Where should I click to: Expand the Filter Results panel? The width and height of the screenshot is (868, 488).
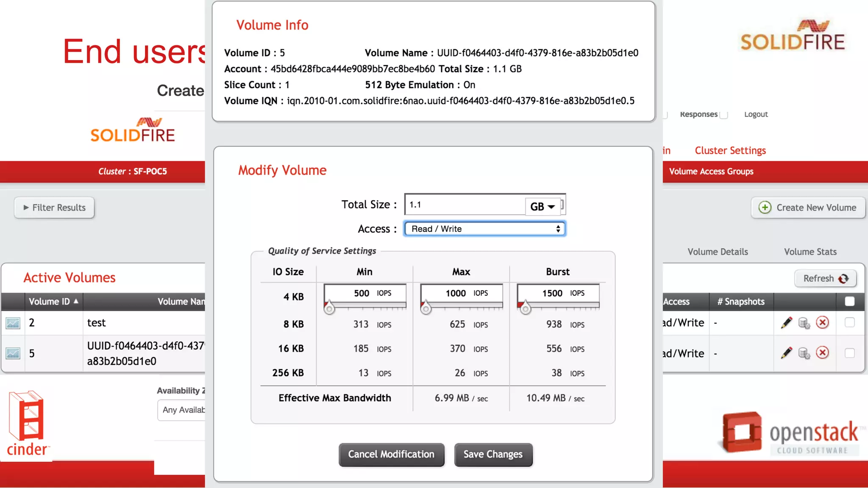[54, 208]
